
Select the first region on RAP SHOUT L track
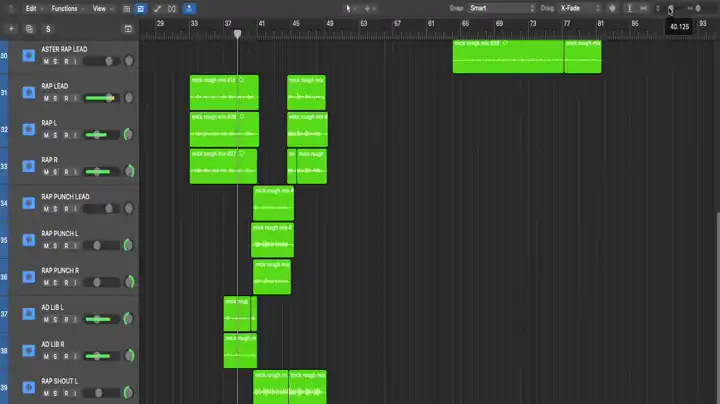tap(270, 387)
